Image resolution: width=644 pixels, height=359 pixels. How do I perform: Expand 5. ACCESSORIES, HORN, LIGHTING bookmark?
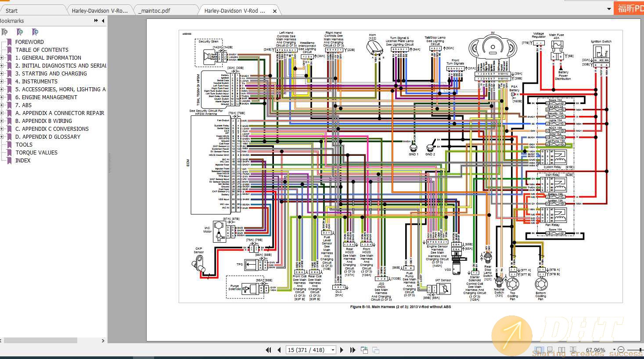(2, 90)
